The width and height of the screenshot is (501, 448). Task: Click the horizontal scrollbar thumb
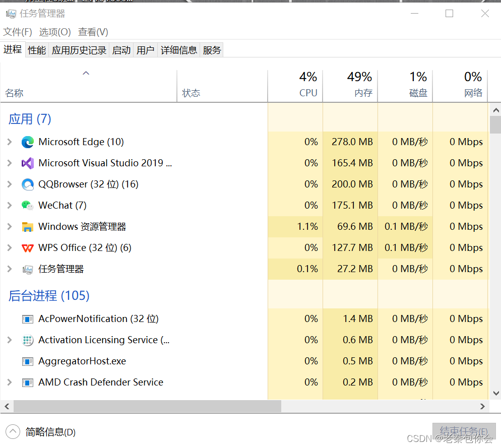click(147, 407)
